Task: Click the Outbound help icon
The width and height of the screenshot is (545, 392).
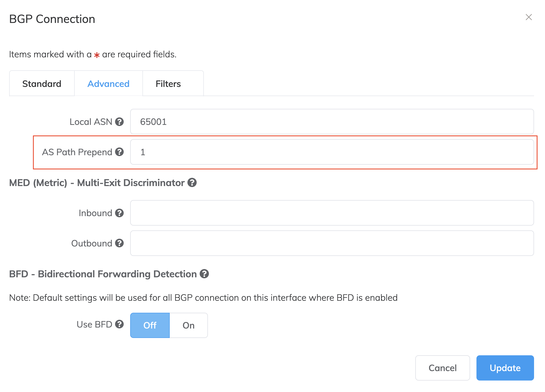Action: pyautogui.click(x=120, y=243)
